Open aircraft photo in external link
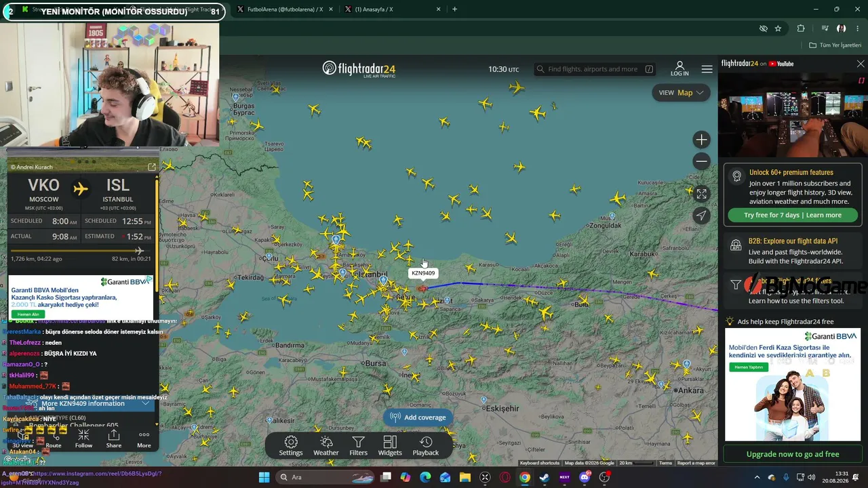Screen dimensions: 868x488 coord(152,167)
